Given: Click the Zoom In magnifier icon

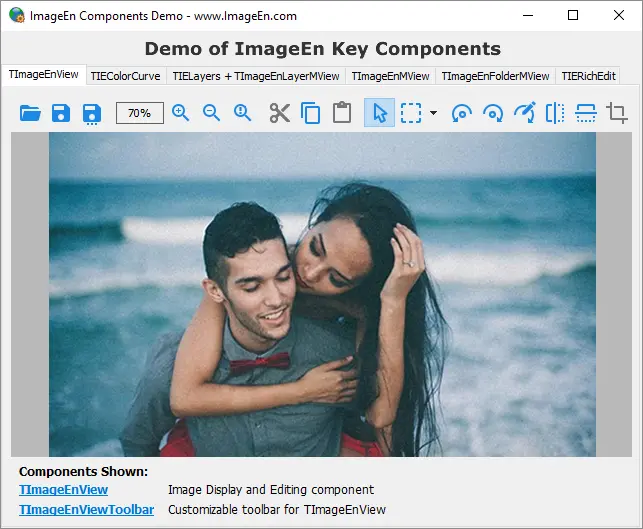Looking at the screenshot, I should click(181, 113).
